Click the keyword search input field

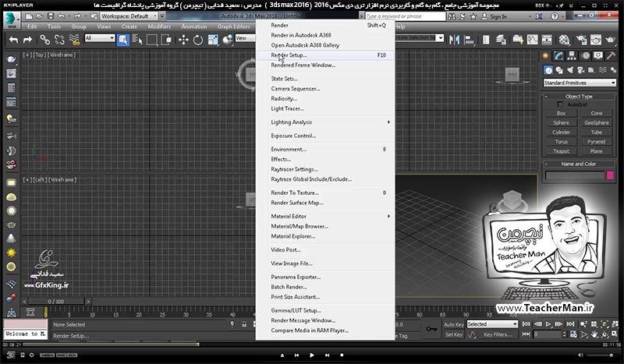point(405,16)
